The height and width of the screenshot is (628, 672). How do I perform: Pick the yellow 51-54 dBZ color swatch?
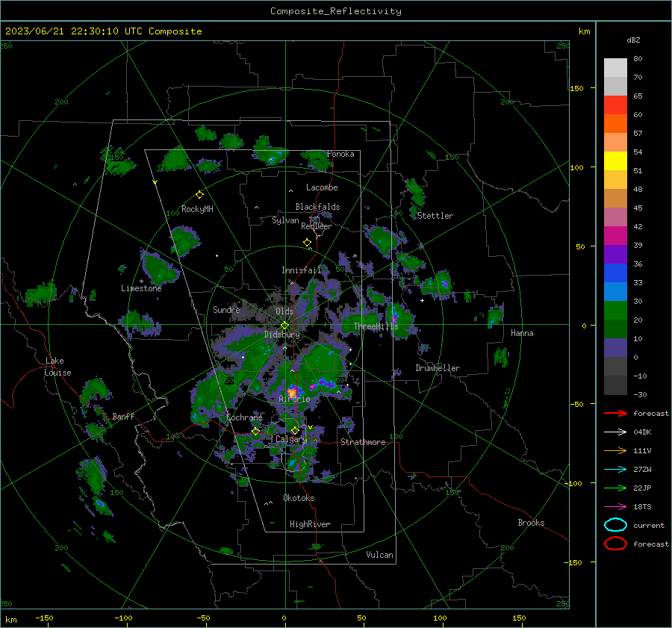click(x=615, y=161)
